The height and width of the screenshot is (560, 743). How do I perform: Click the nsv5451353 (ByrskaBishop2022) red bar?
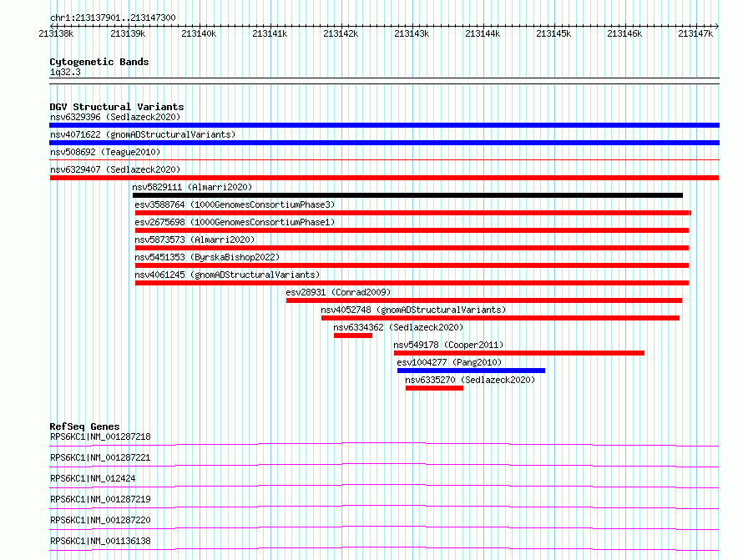coord(412,265)
